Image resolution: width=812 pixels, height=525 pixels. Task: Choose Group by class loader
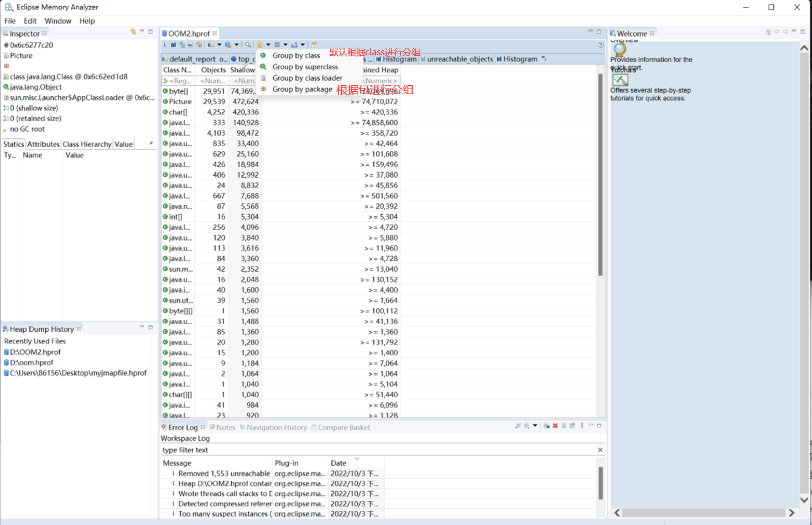point(307,78)
